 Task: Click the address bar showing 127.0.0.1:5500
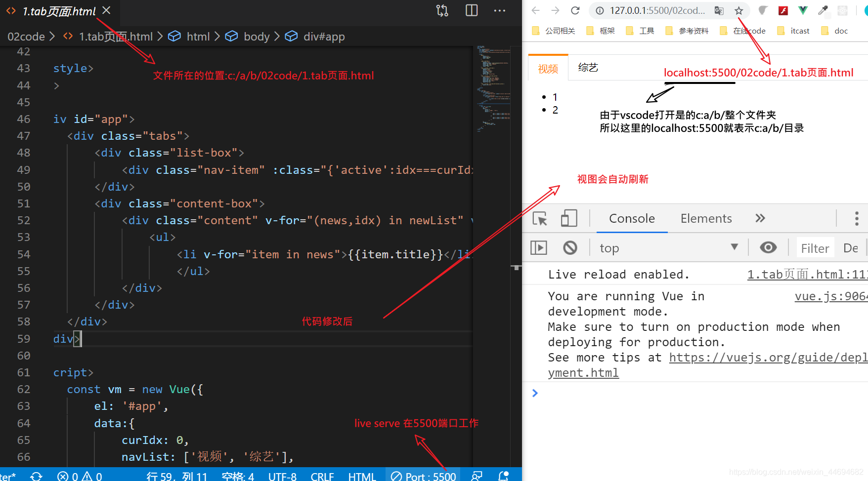coord(657,10)
